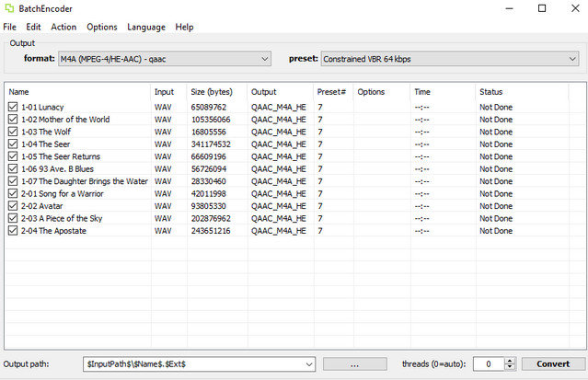Screen dimensions: 588x380
Task: Increase threads count with up arrow
Action: pos(509,361)
